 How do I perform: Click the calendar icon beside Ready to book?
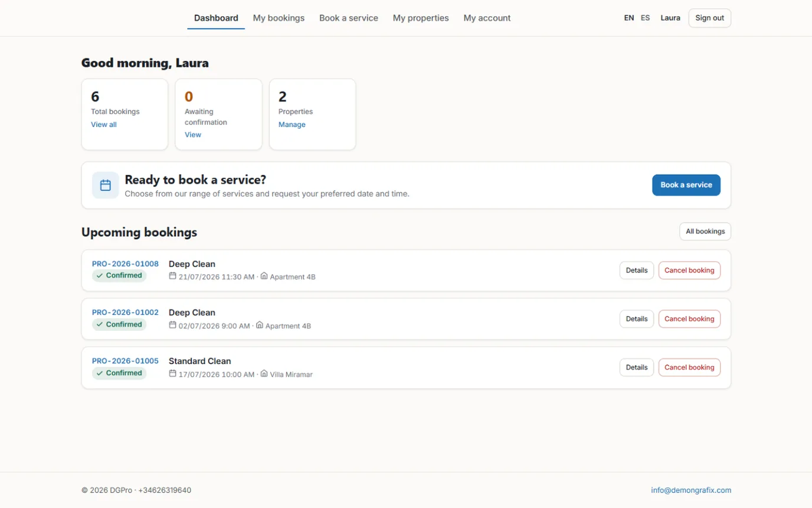[x=106, y=185]
